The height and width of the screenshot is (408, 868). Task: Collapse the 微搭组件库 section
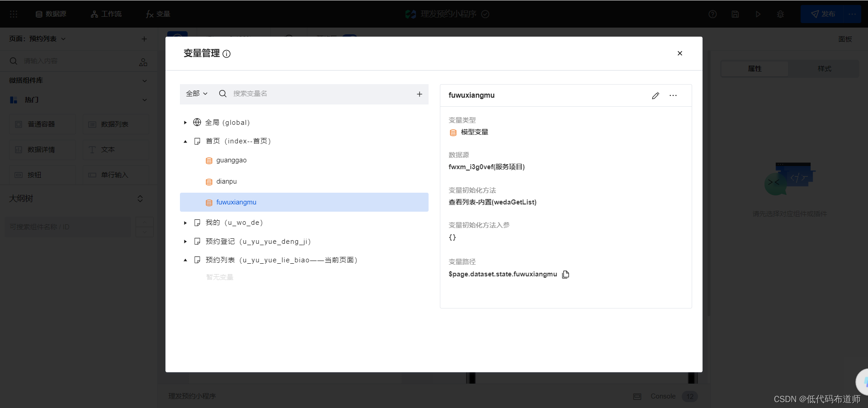click(x=145, y=81)
